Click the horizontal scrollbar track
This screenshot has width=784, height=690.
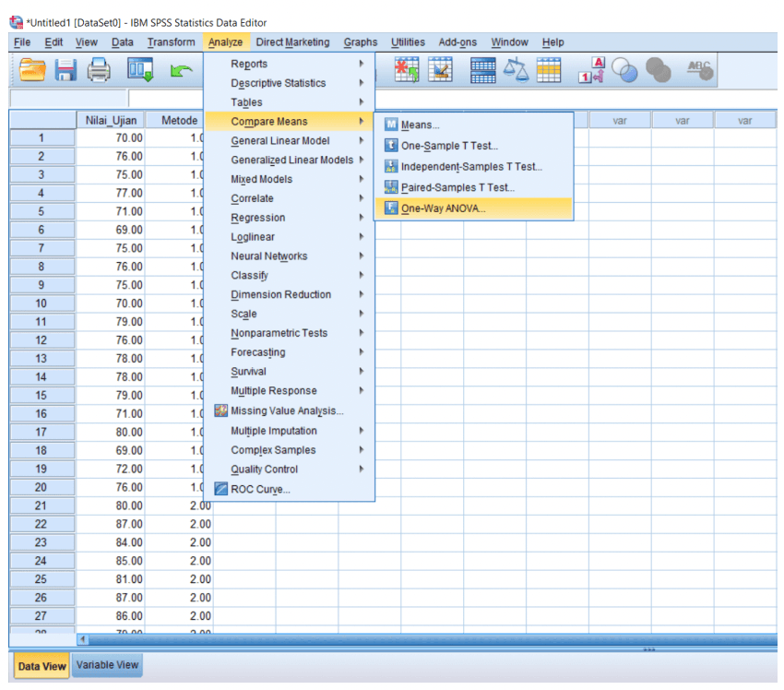click(x=433, y=639)
